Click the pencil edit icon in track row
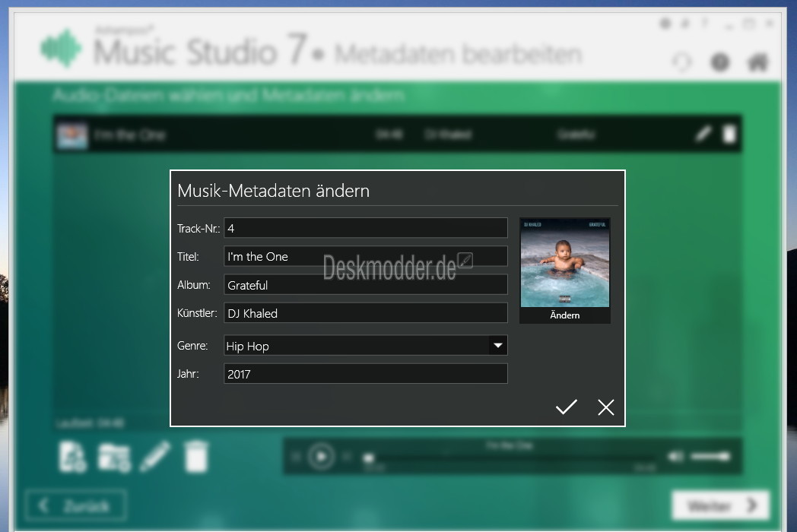 pos(703,135)
